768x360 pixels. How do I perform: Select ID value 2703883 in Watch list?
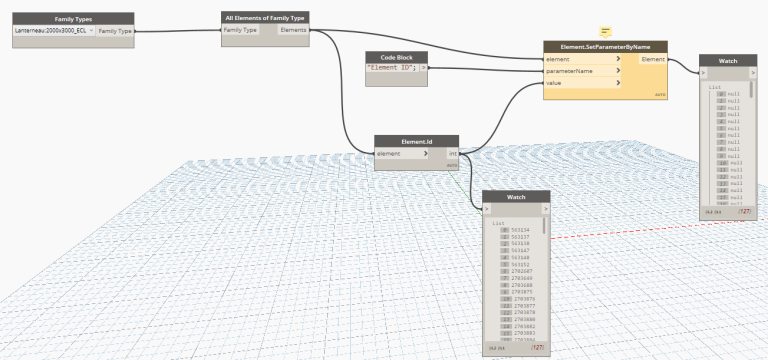click(x=525, y=333)
